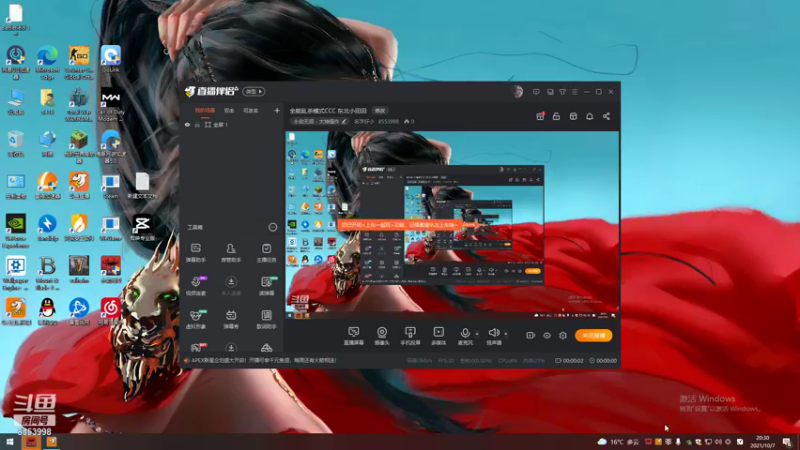Open the notification bell icon
Image resolution: width=800 pixels, height=450 pixels.
tap(589, 116)
